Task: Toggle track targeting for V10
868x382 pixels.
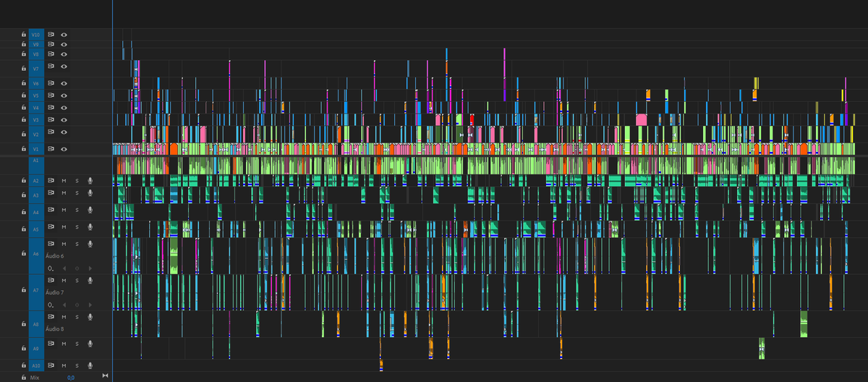Action: click(37, 34)
